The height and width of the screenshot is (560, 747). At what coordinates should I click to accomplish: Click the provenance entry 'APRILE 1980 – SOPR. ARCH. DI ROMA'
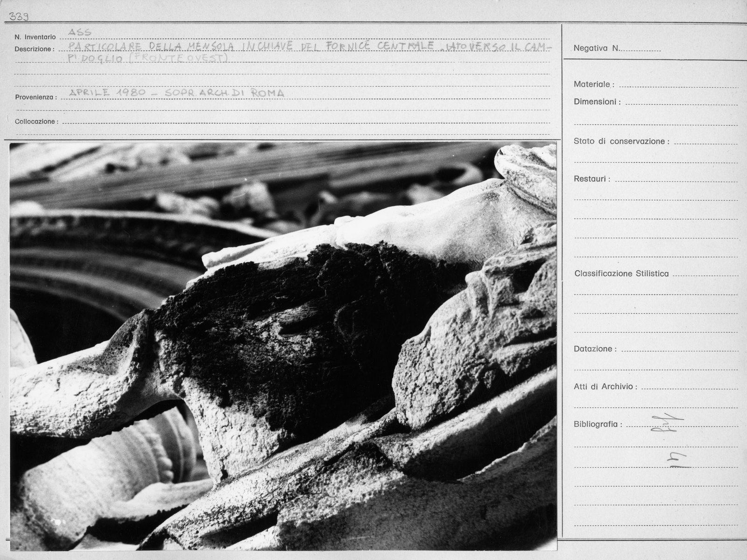click(176, 93)
